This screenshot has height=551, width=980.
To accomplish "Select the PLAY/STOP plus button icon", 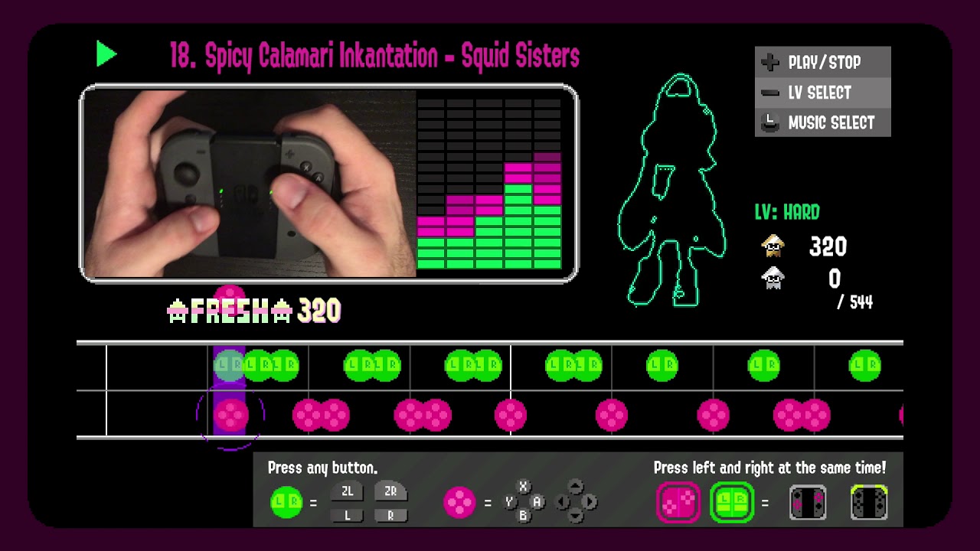I will [x=770, y=62].
